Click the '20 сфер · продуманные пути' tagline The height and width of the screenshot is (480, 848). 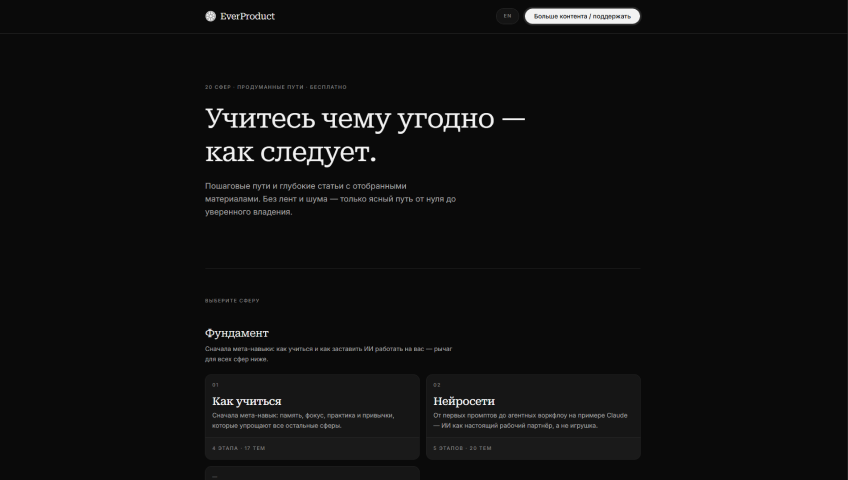click(x=276, y=87)
